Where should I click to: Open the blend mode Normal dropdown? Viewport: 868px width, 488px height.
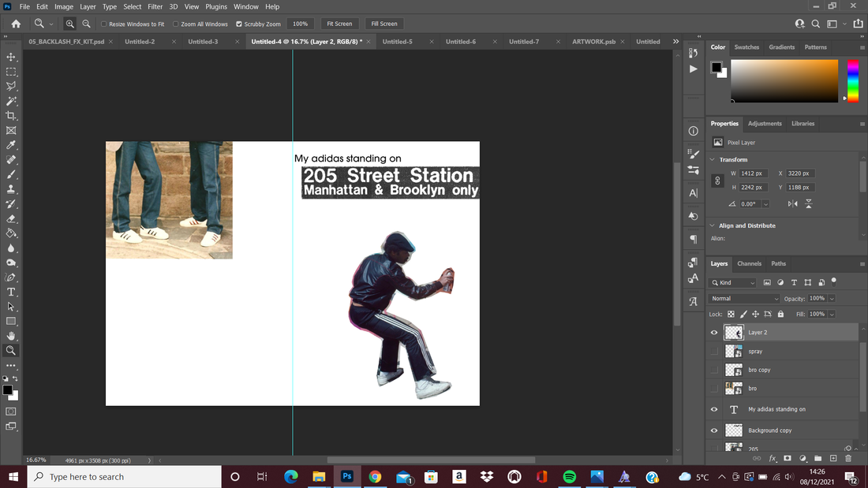click(x=743, y=298)
